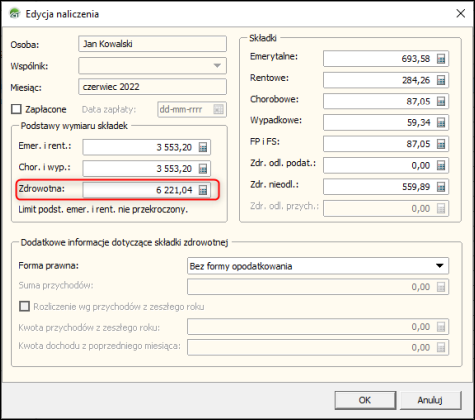
Task: Open calculator for Zdr. odl. podat. field
Action: click(441, 165)
